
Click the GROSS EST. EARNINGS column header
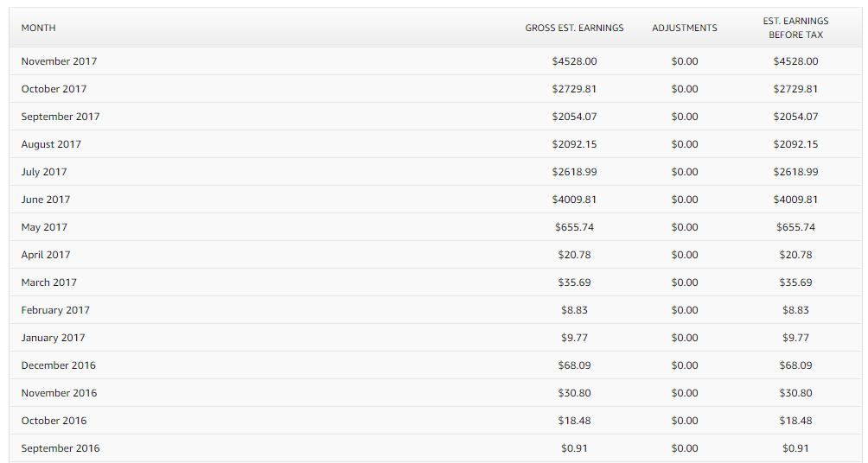click(574, 28)
